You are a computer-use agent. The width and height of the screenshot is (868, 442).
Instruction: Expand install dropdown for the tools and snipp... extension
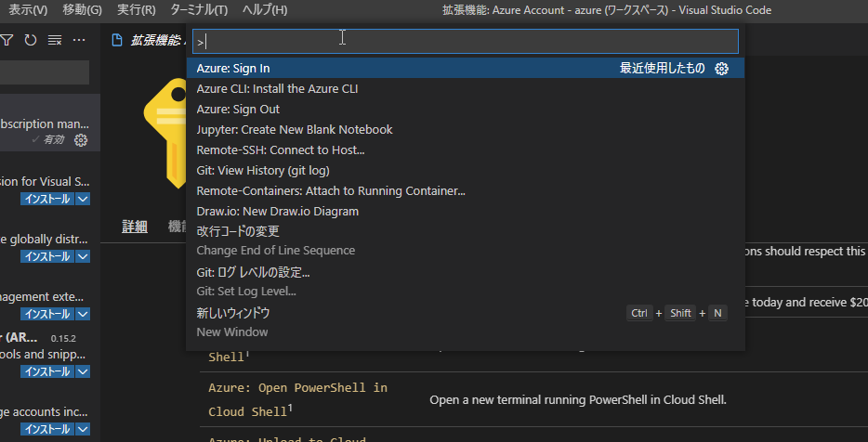(x=83, y=371)
